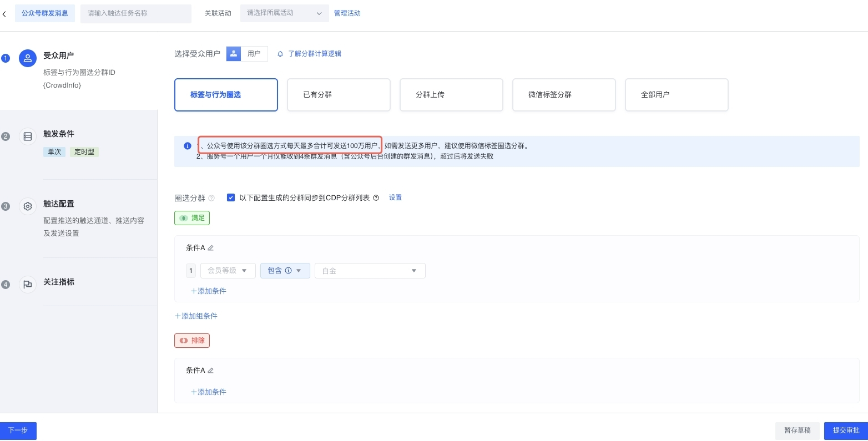
Task: Toggle the 排除 condition tag
Action: (192, 341)
